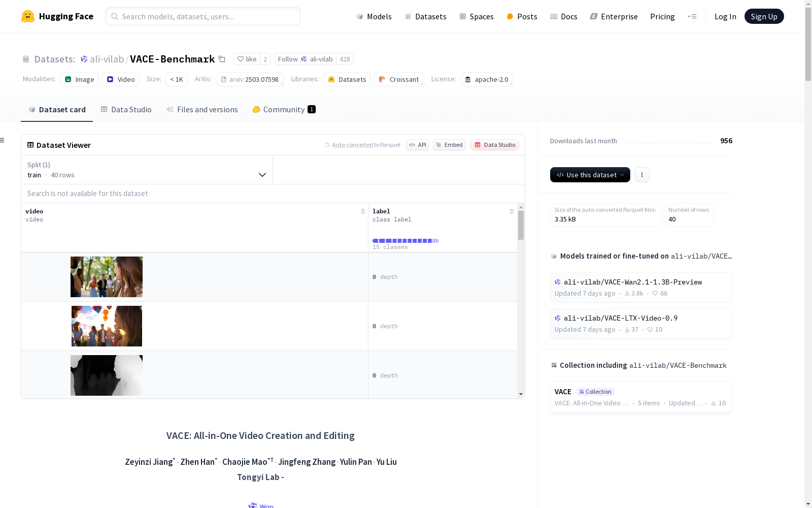Go to Posts in top navigation
This screenshot has width=812, height=508.
[x=522, y=16]
